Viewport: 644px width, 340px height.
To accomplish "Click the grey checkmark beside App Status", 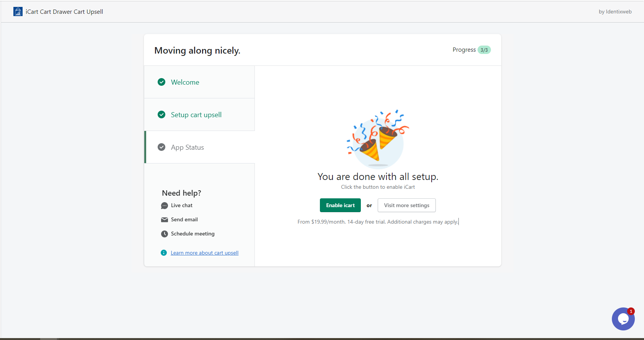I will click(161, 147).
